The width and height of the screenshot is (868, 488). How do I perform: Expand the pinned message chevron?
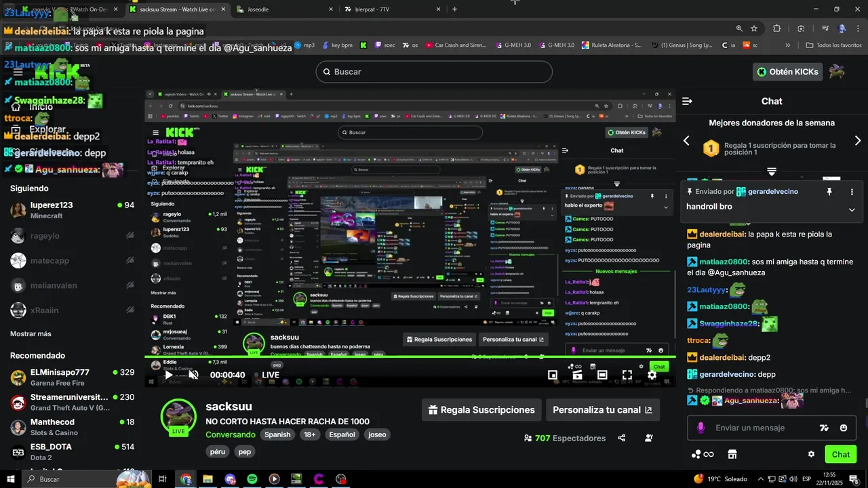(x=852, y=209)
